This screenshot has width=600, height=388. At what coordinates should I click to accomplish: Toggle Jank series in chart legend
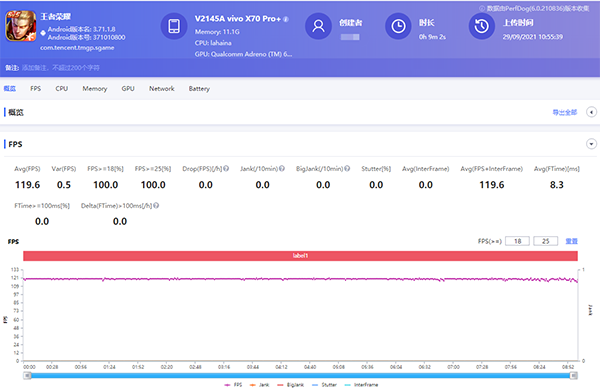coord(259,385)
